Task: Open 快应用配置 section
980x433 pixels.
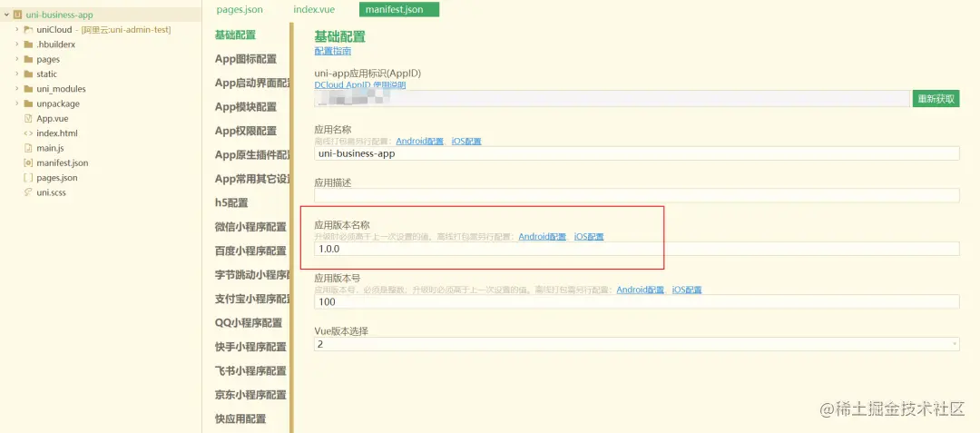Action: [x=240, y=419]
